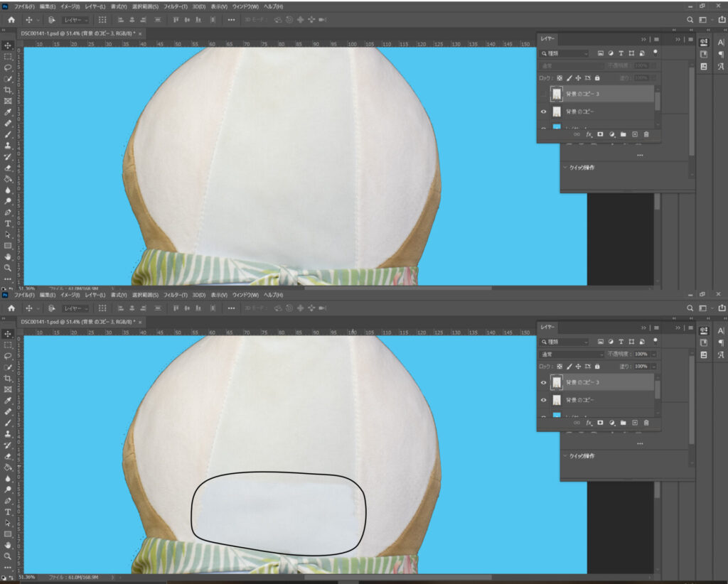Select the Hand tool in lower window
Viewport: 728px width, 584px height.
coord(8,546)
